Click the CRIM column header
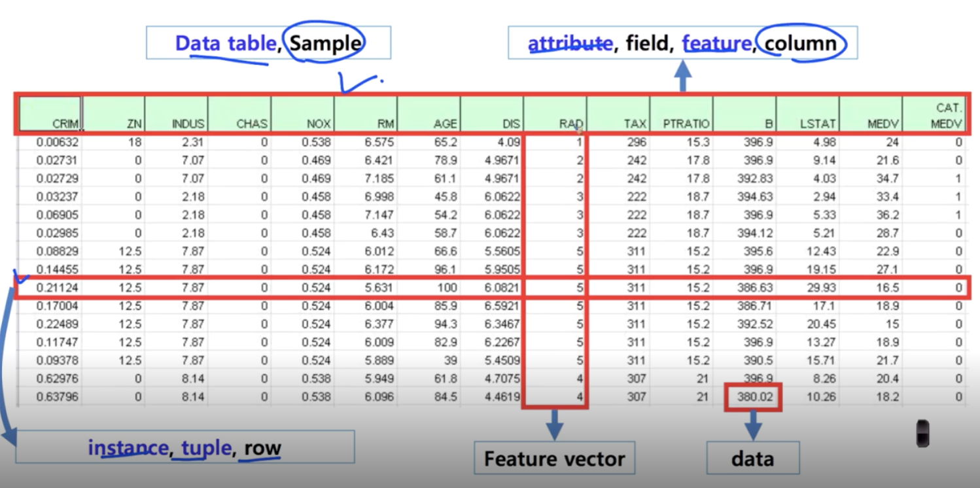Viewport: 980px width, 488px height. pyautogui.click(x=50, y=114)
